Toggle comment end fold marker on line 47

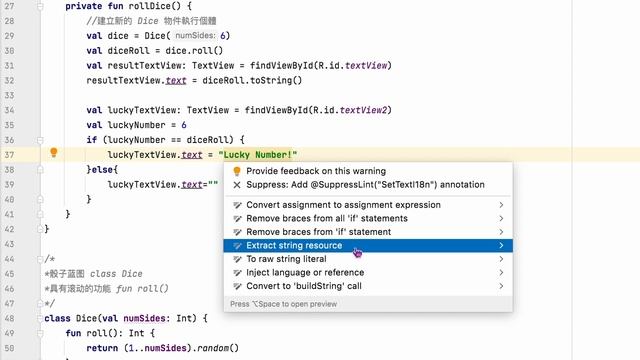click(40, 303)
